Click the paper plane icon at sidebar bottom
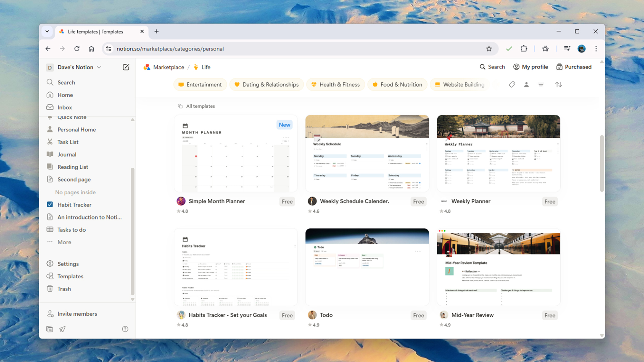The image size is (644, 362). 62,329
